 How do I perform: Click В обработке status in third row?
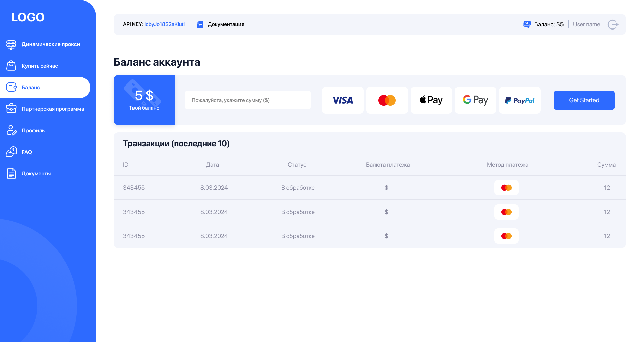(298, 236)
